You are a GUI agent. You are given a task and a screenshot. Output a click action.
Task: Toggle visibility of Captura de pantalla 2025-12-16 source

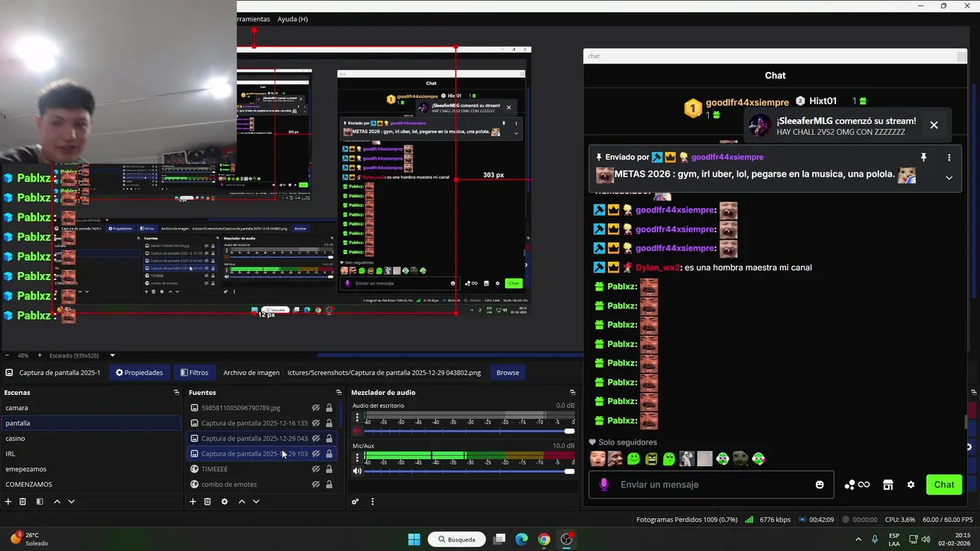[315, 423]
